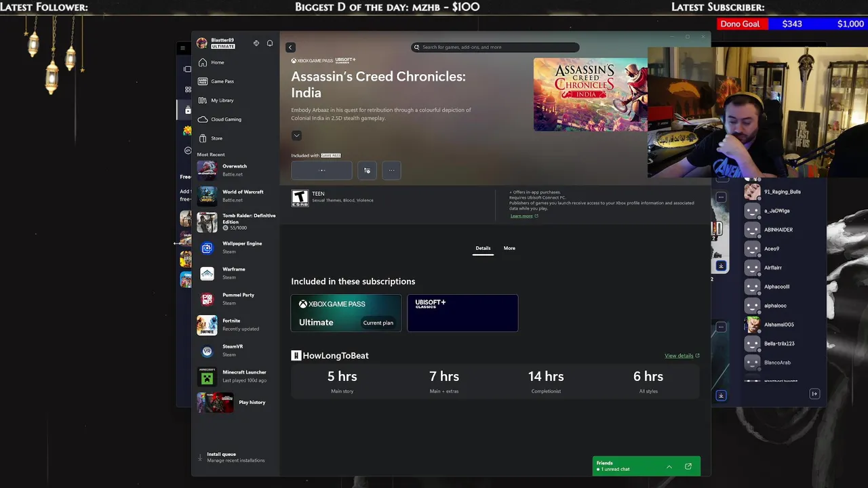Click the Assassin's Creed Chronicles India cover art
The image size is (868, 488).
point(590,94)
